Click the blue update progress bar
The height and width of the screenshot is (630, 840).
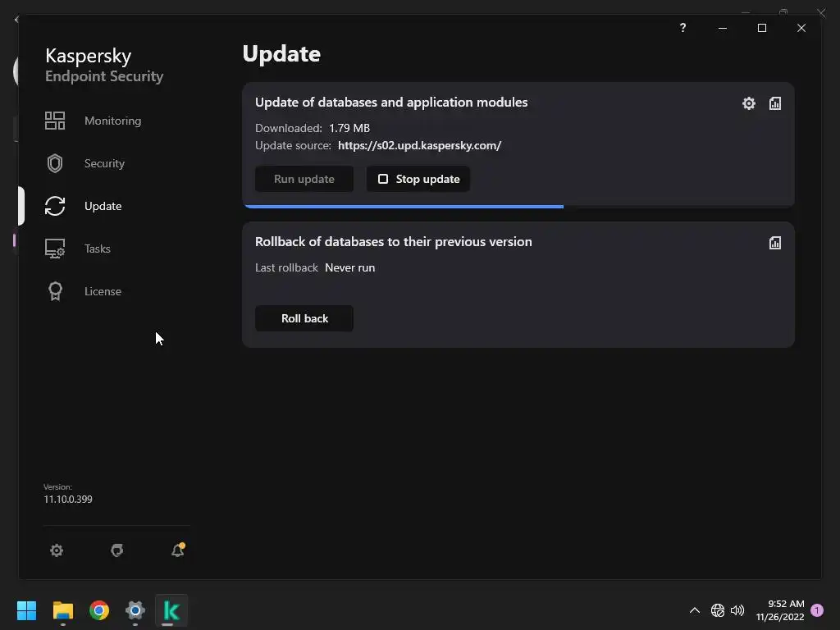pos(403,206)
